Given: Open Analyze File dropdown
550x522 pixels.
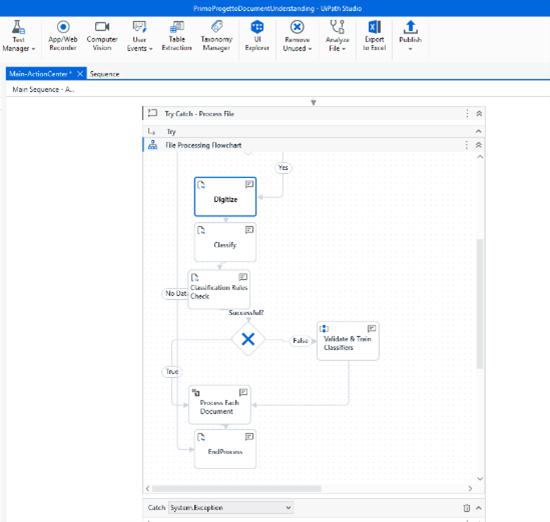Looking at the screenshot, I should [337, 36].
